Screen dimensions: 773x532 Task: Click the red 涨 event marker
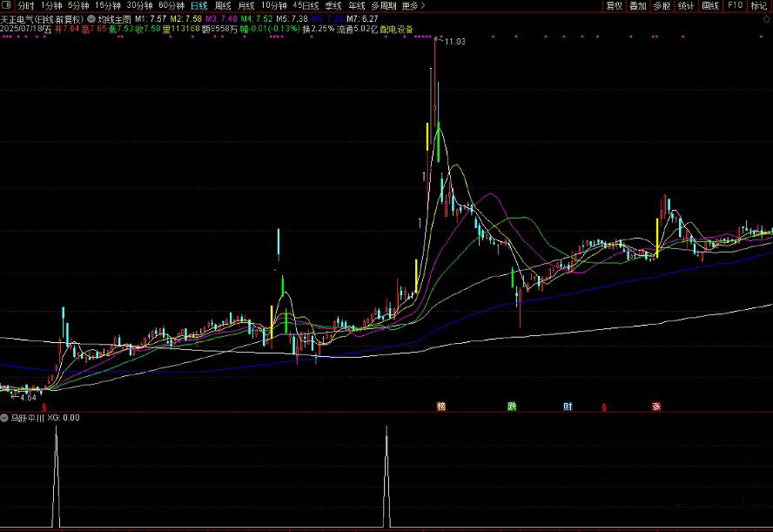(x=655, y=407)
